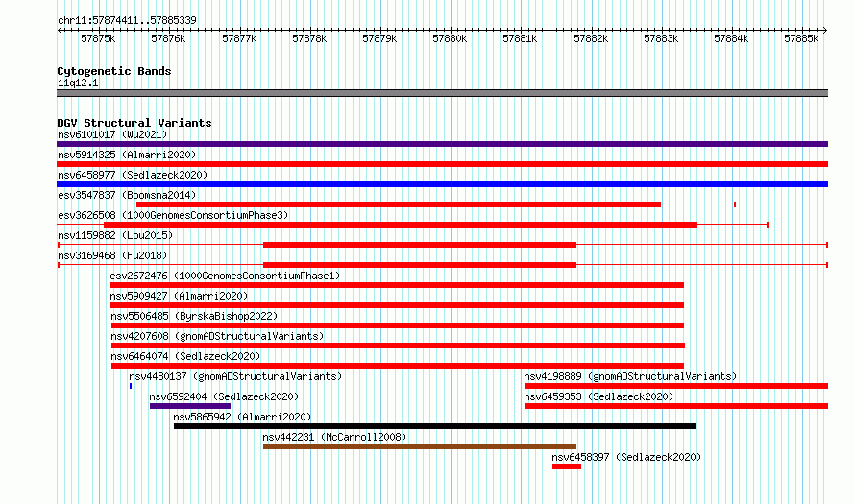This screenshot has height=504, width=855.
Task: Open nsv5865942 (Almarri2020) variant label
Action: [x=243, y=417]
